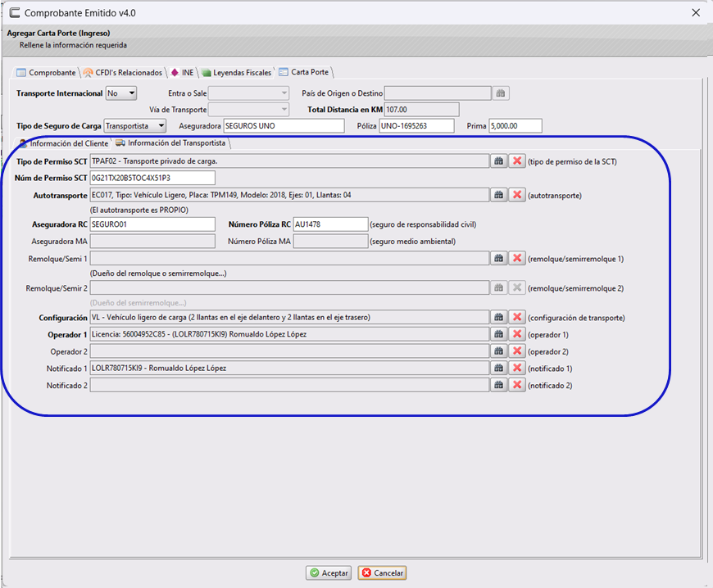Click the Número Póliza RC field AU1478

pos(330,224)
